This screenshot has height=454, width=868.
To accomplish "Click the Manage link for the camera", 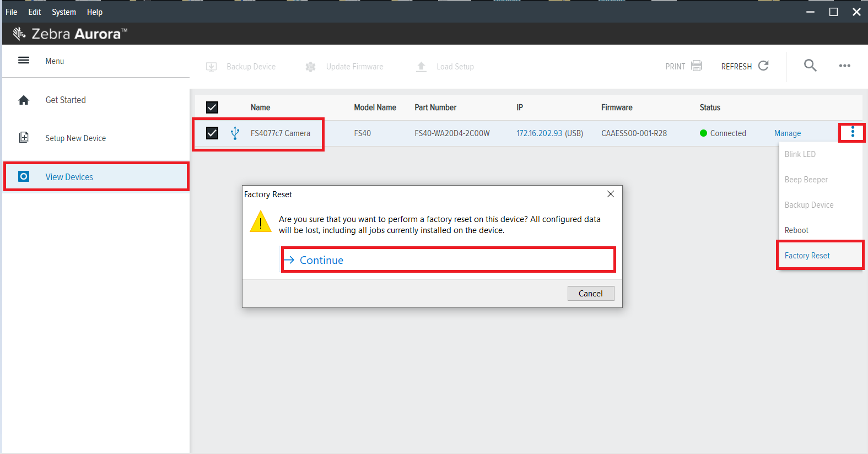I will [x=788, y=133].
